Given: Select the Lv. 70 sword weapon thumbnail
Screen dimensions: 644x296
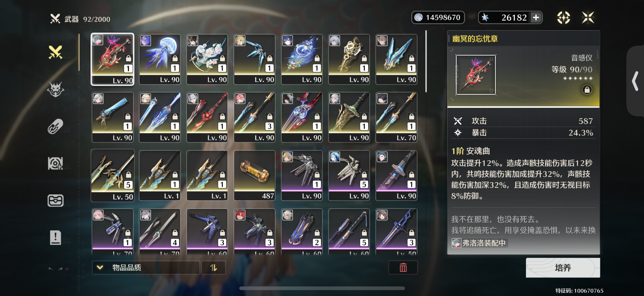Looking at the screenshot, I should tap(396, 117).
